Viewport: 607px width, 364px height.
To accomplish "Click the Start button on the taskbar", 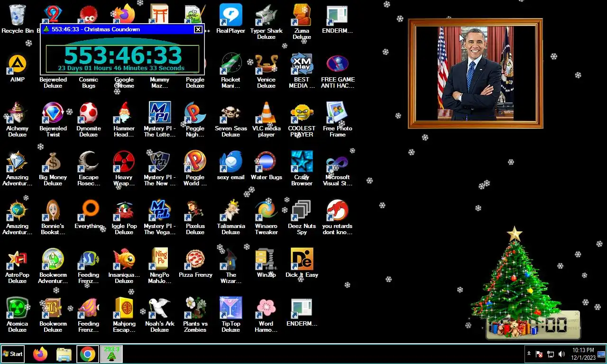I will (x=13, y=354).
